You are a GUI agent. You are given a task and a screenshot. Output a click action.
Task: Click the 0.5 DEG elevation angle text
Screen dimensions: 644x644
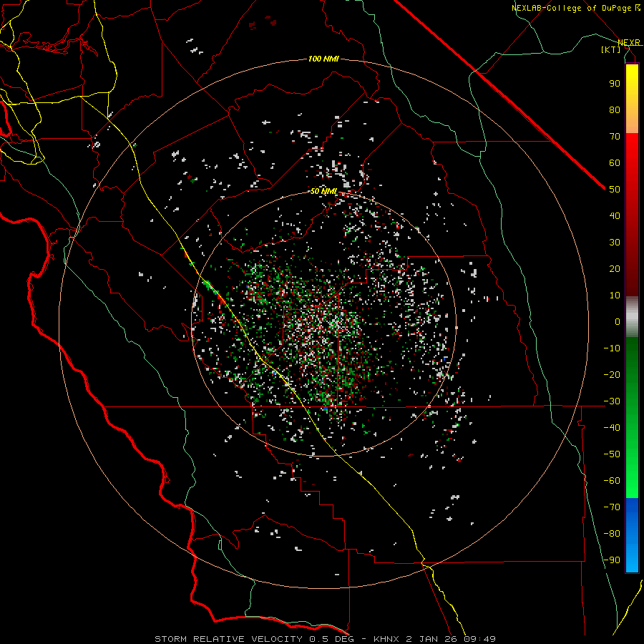[333, 639]
